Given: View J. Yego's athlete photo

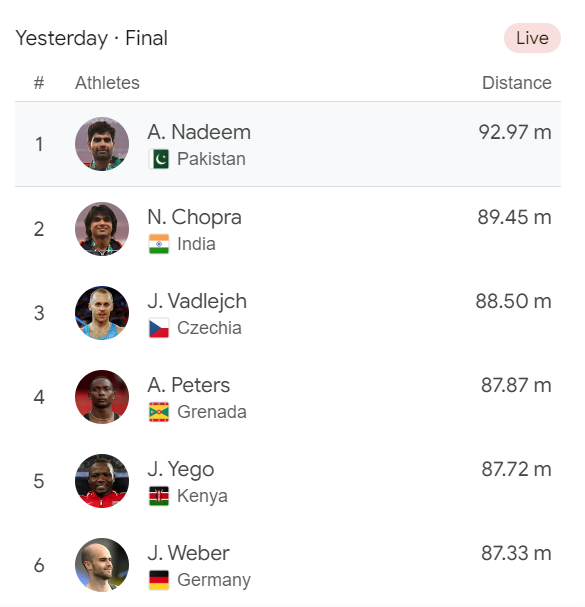Looking at the screenshot, I should 102,481.
